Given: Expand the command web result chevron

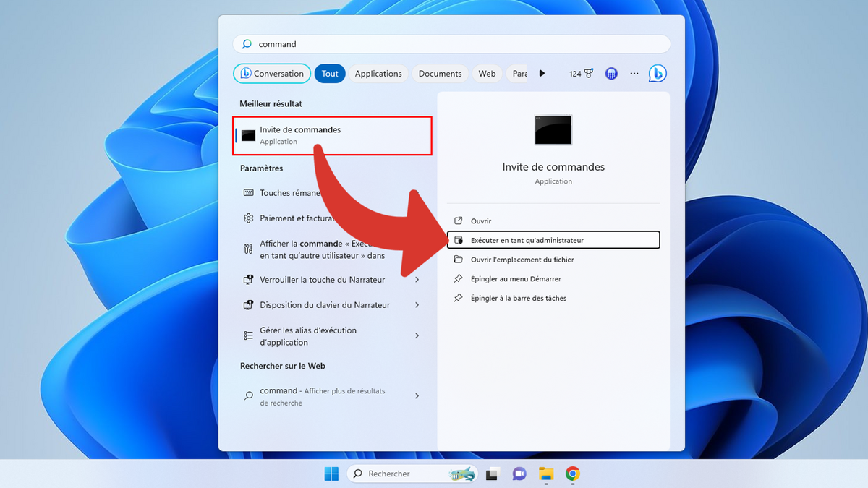Looking at the screenshot, I should 417,396.
